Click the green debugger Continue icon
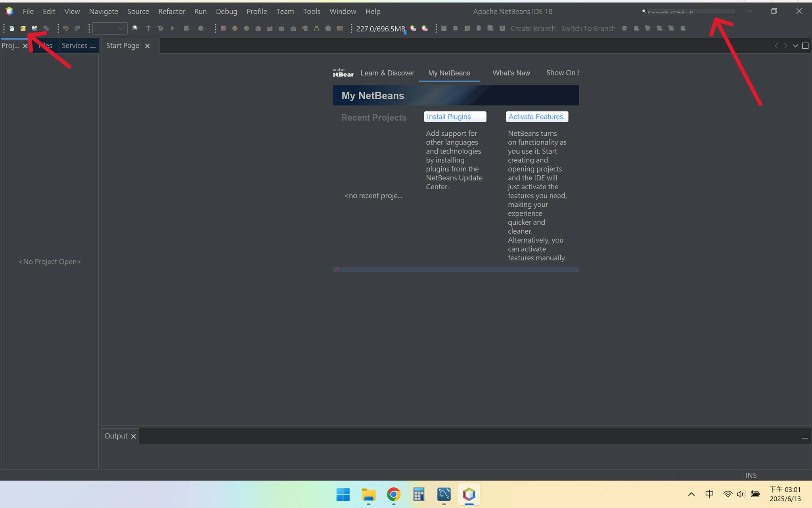The image size is (812, 508). click(x=246, y=29)
